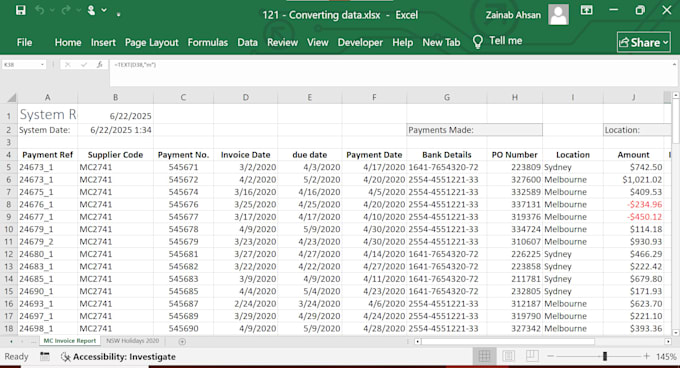Click the Cancel X icon in formula bar
The width and height of the screenshot is (680, 368).
[68, 65]
